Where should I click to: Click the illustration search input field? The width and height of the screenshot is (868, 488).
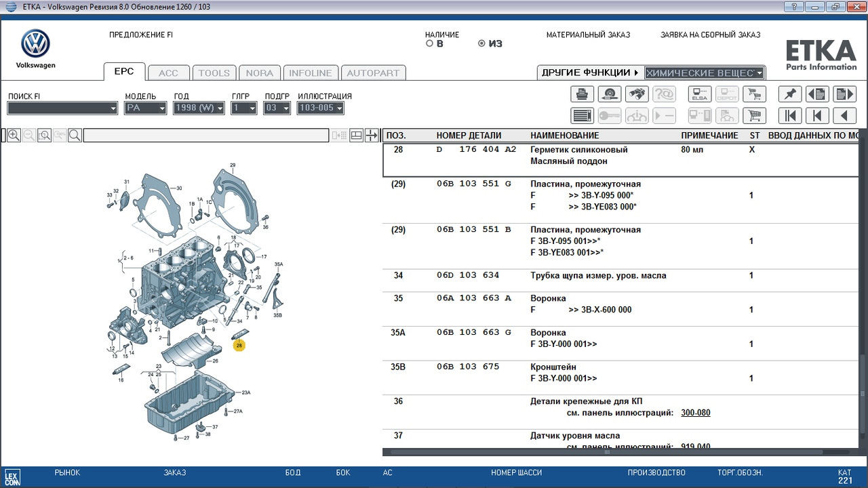pos(205,136)
